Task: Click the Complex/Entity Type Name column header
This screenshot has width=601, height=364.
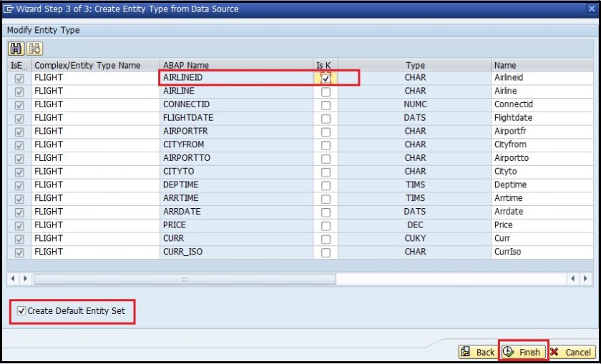Action: tap(95, 65)
